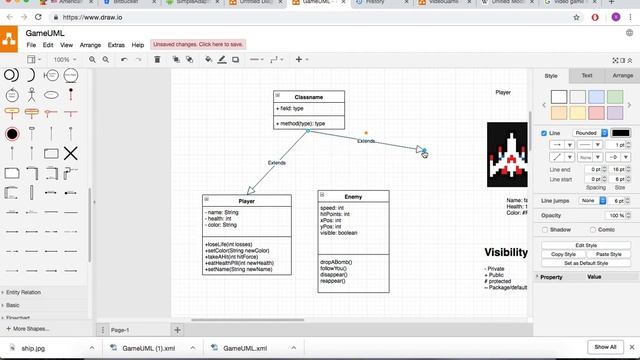Switch to the Text tab
Screen dimensions: 640x360
click(587, 76)
